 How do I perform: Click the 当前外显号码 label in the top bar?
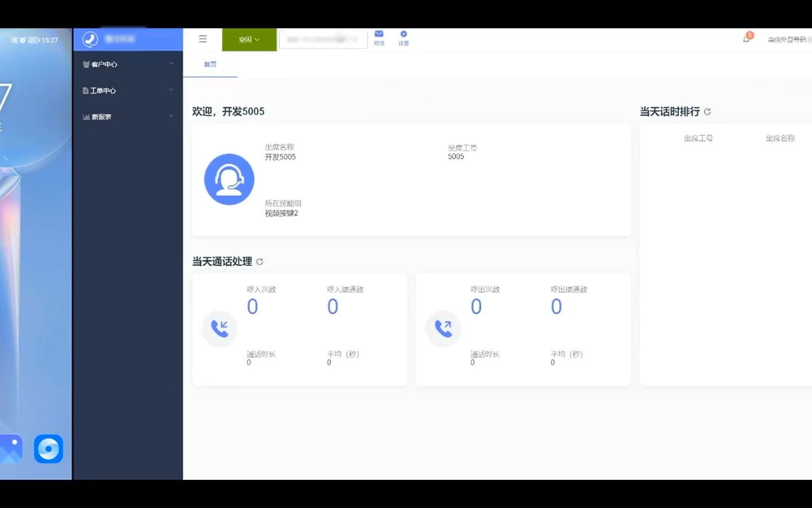(x=787, y=40)
